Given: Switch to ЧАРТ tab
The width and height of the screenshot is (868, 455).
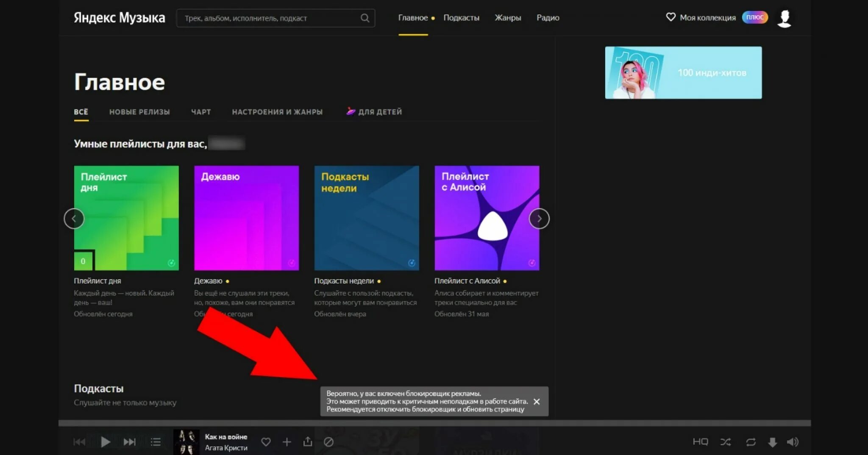Looking at the screenshot, I should (x=201, y=112).
